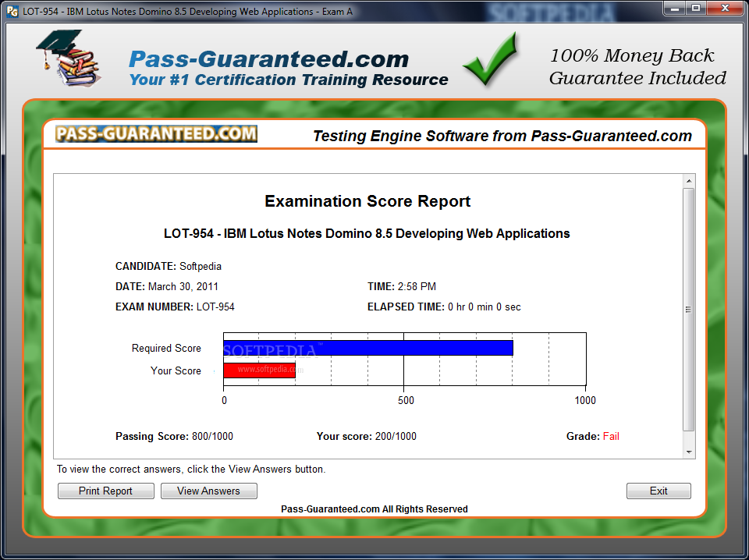Click the red 'Fail' grade
Image resolution: width=749 pixels, height=560 pixels.
tap(611, 436)
